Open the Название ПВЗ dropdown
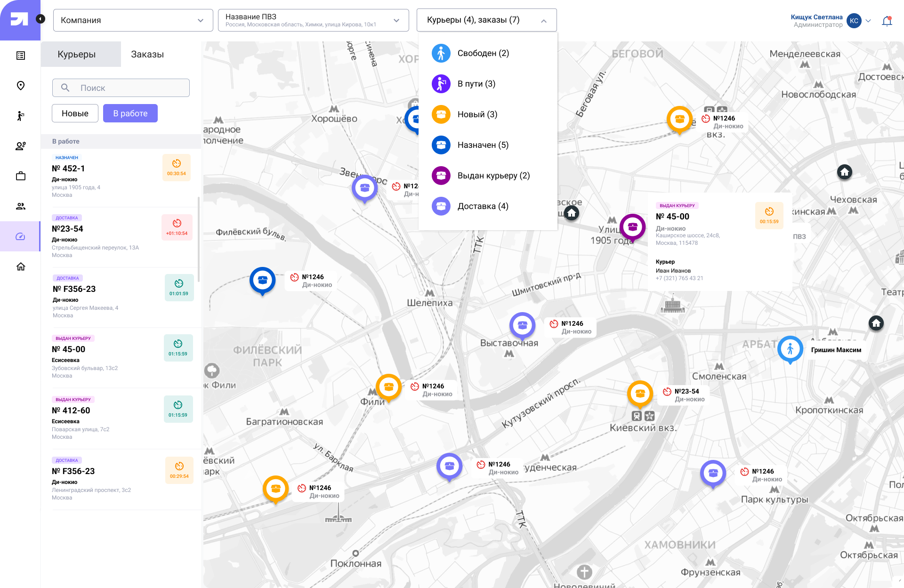904x588 pixels. tap(313, 20)
